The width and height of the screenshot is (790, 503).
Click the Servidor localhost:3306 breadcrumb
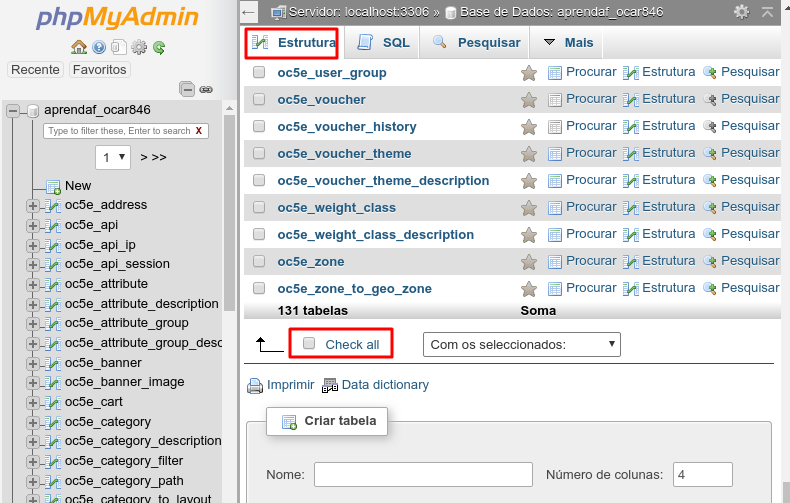(359, 12)
